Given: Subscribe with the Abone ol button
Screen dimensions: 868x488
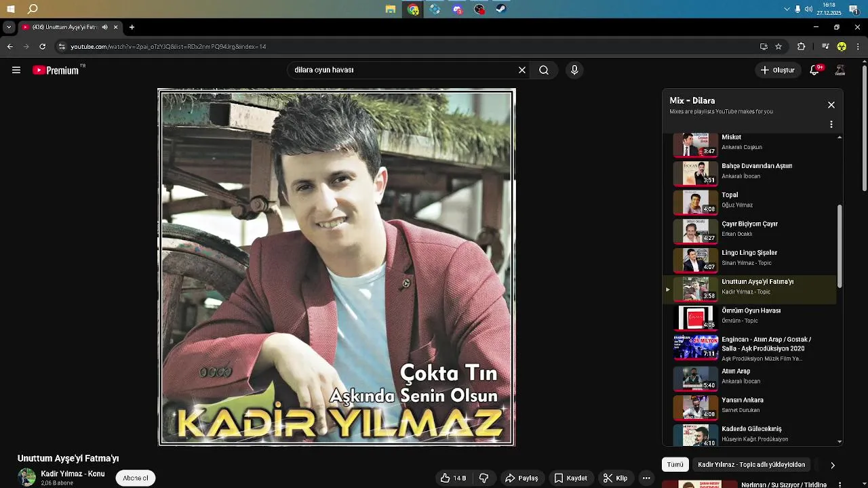Looking at the screenshot, I should (136, 478).
